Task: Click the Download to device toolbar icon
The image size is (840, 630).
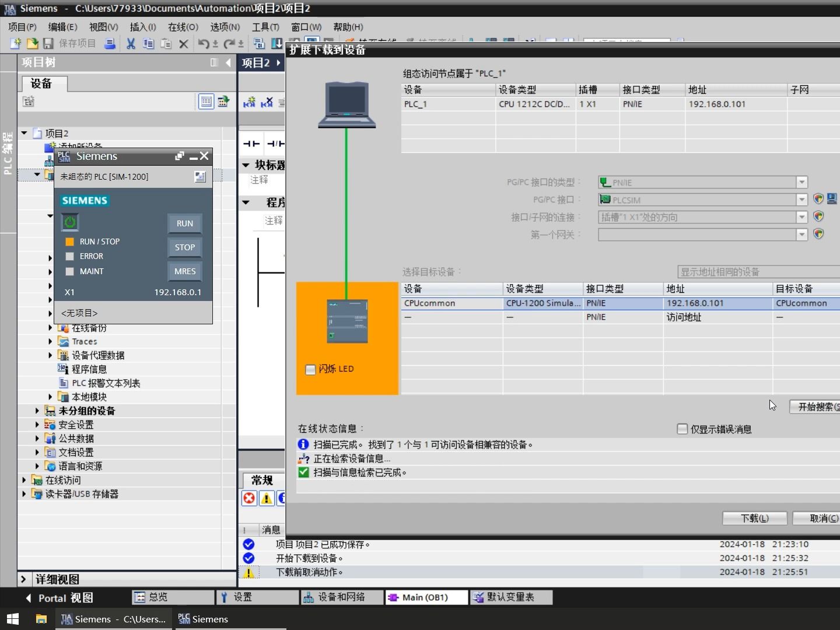Action: tap(277, 43)
